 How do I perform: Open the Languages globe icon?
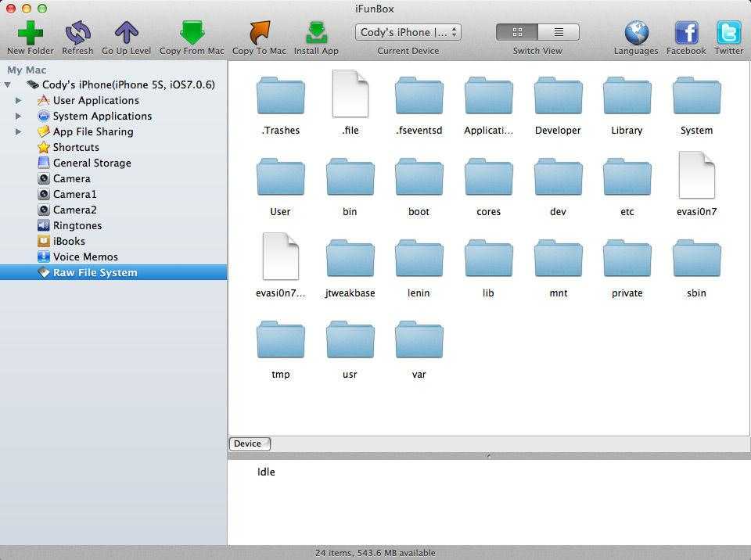click(x=636, y=33)
